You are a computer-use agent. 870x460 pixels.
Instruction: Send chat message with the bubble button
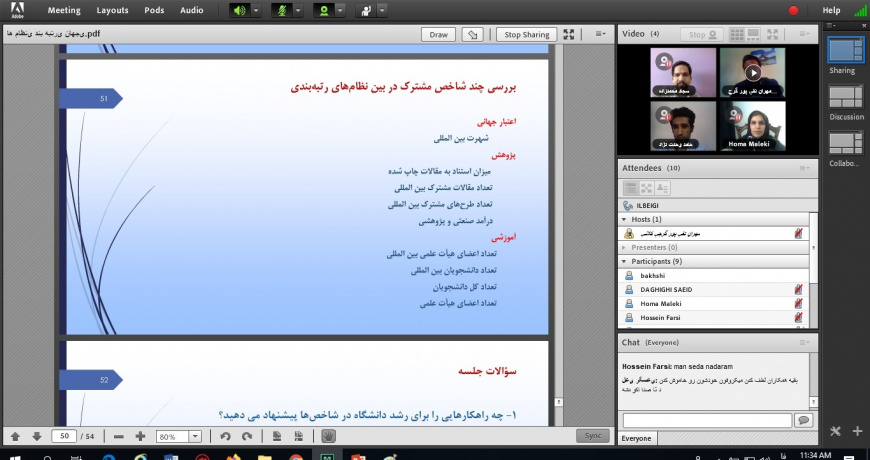803,421
